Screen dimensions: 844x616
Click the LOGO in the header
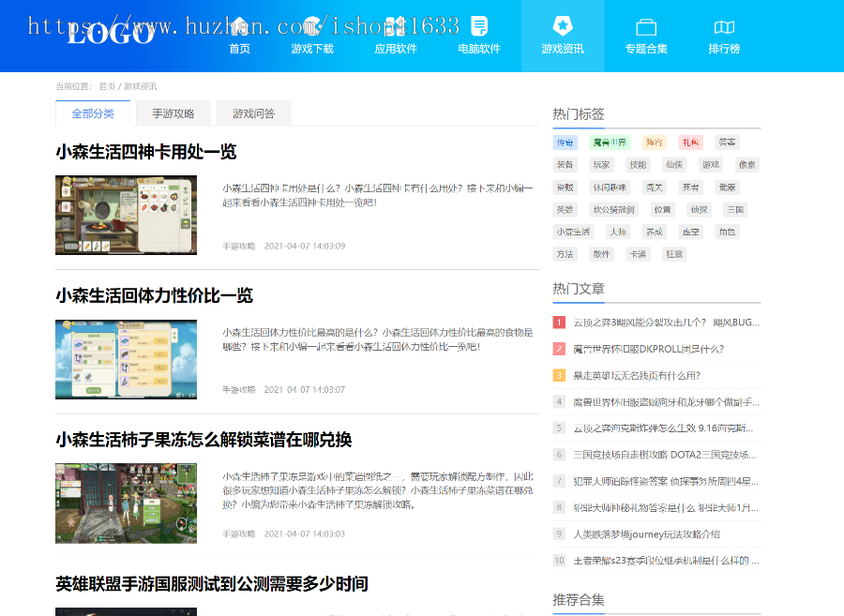(112, 34)
